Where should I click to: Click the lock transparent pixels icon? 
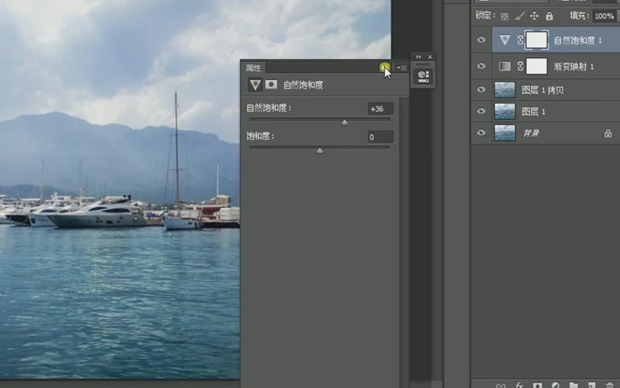click(x=505, y=16)
